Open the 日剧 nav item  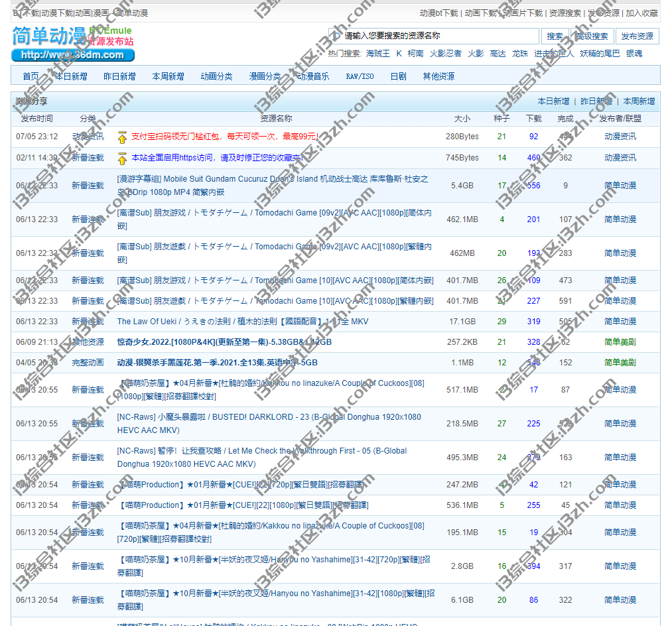tap(398, 76)
